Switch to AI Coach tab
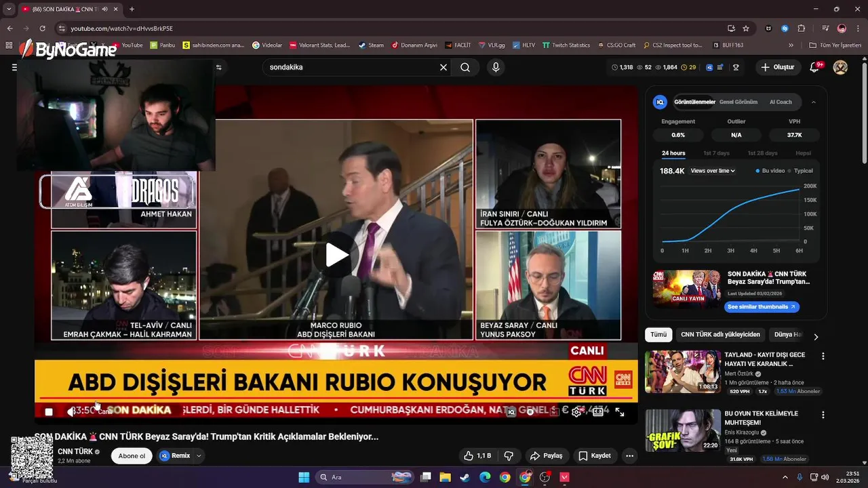The height and width of the screenshot is (488, 868). coord(781,102)
